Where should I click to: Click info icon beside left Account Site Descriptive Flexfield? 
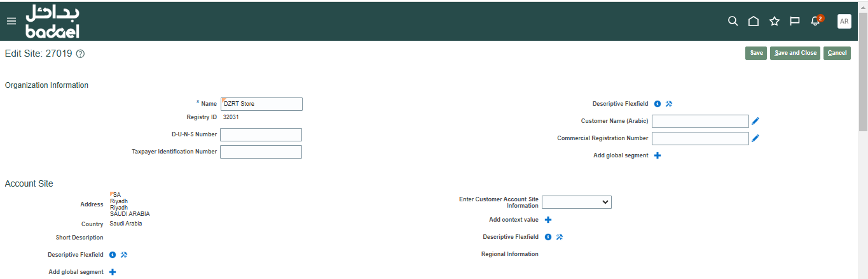[x=113, y=255]
